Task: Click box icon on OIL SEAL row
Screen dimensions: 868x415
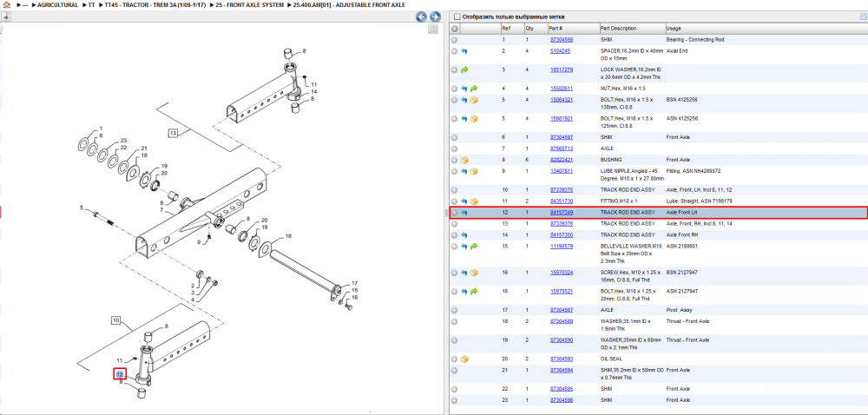Action: (x=464, y=359)
